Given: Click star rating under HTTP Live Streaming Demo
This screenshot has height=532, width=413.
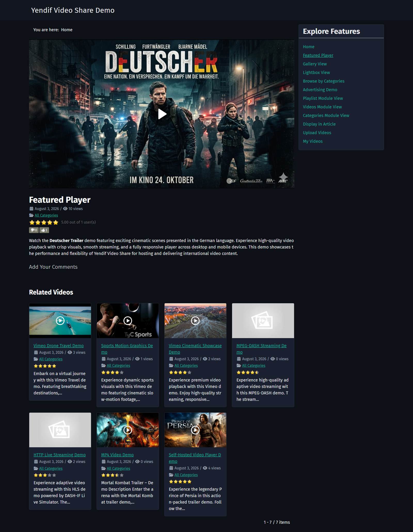Looking at the screenshot, I should 45,475.
